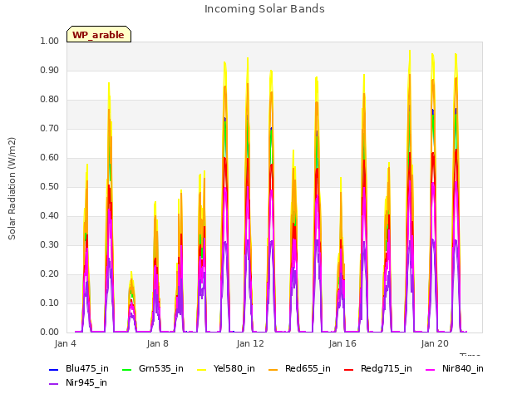Click the Yel580_in legend color swatch
Screen dimensions: 532x399
(201, 369)
